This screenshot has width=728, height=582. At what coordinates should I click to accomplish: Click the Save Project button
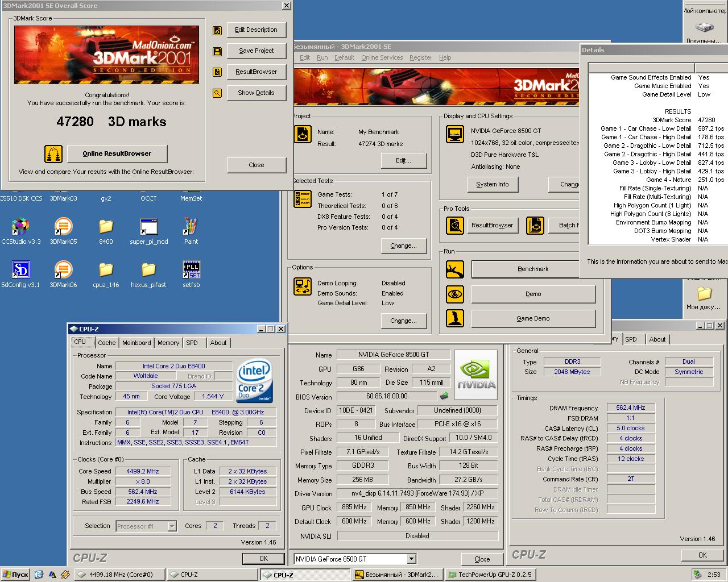(256, 51)
